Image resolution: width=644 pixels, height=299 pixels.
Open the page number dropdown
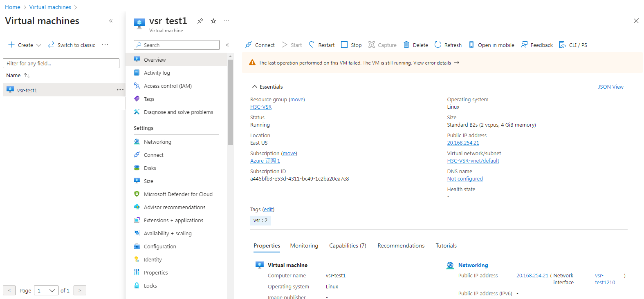pyautogui.click(x=46, y=290)
